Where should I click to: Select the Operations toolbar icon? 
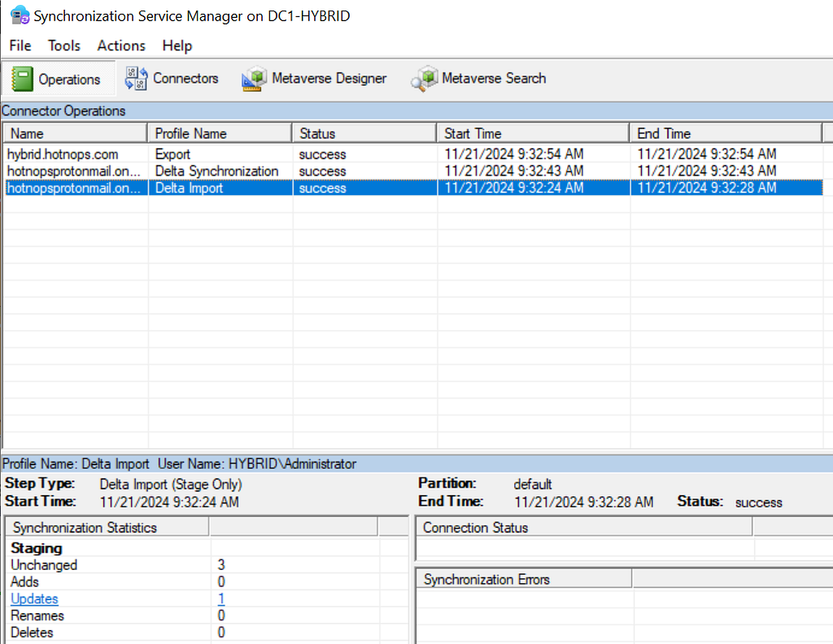(22, 79)
